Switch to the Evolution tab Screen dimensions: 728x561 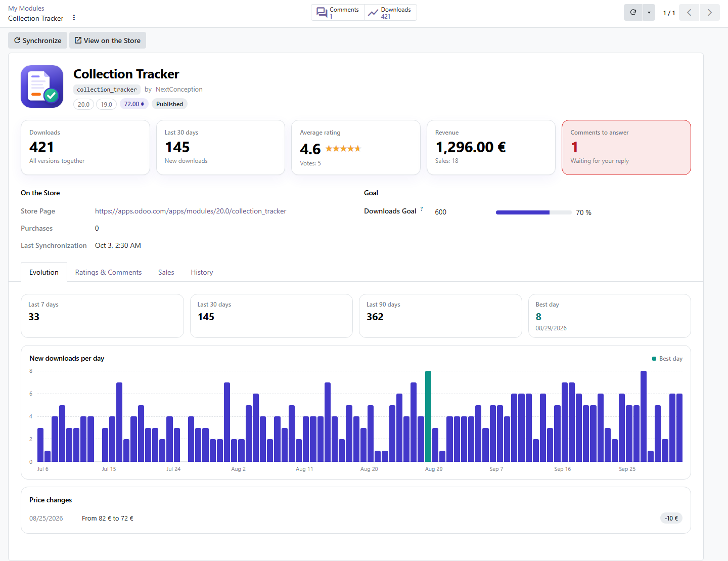pyautogui.click(x=44, y=272)
